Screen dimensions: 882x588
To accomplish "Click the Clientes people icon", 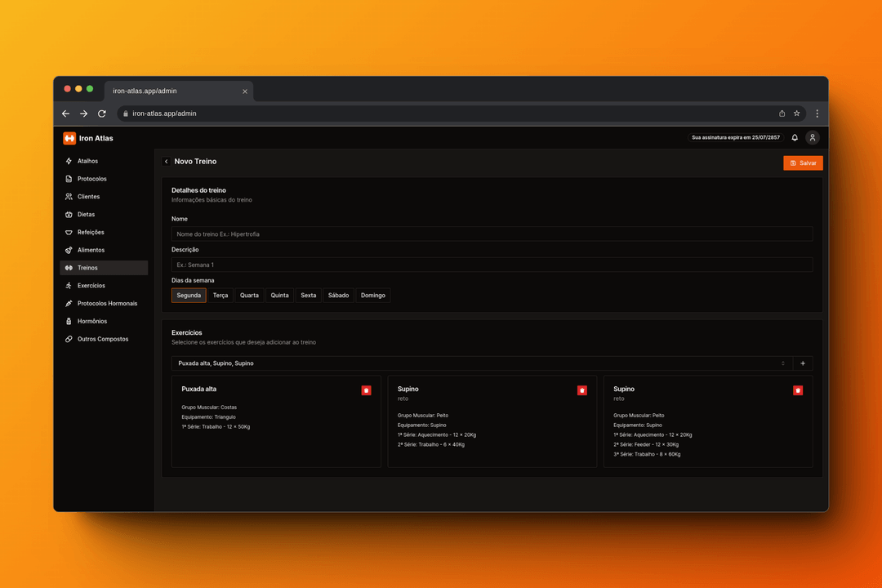I will pyautogui.click(x=69, y=197).
